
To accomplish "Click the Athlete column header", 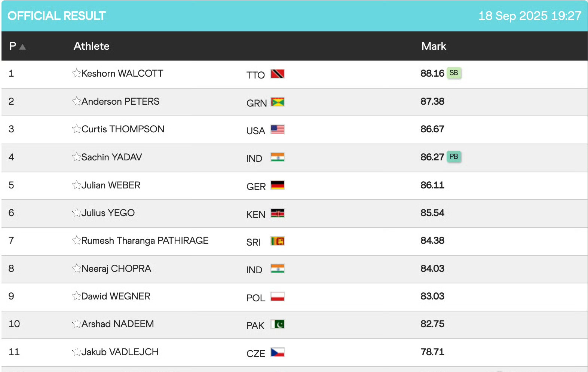I will [91, 46].
